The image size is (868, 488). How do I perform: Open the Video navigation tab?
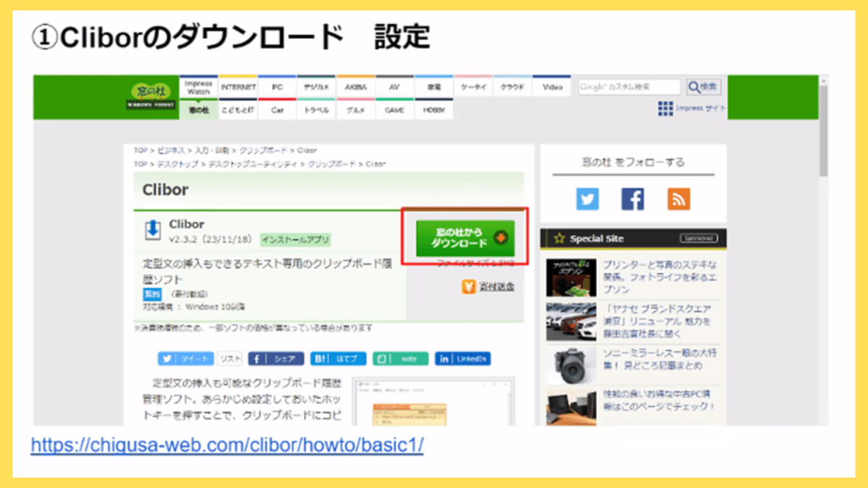551,87
